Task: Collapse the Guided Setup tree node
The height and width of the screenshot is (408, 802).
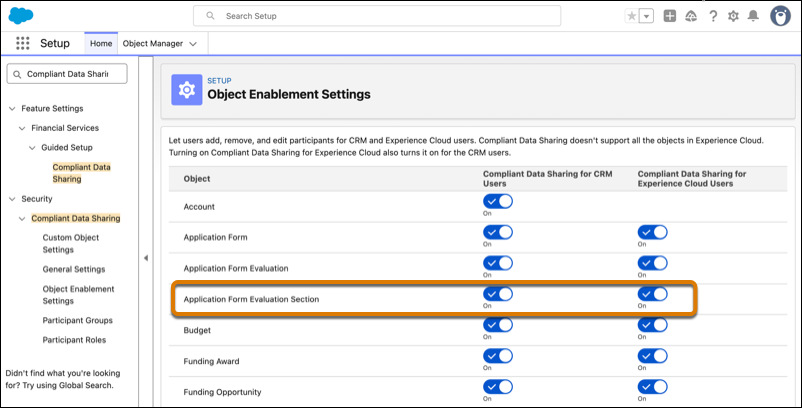Action: (32, 148)
